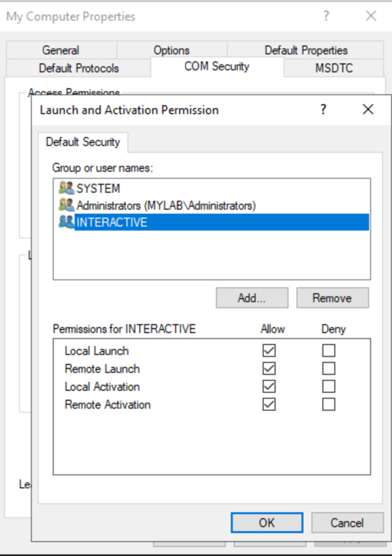Viewport: 392px width, 556px height.
Task: Select the Default Security tab
Action: point(83,142)
